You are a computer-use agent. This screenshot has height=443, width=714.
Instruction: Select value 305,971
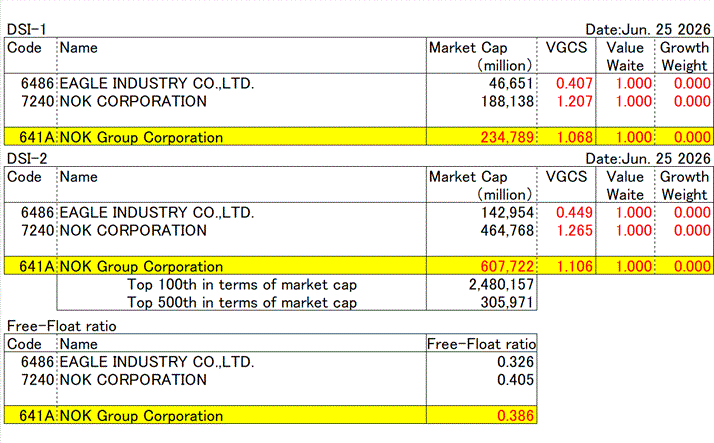507,302
